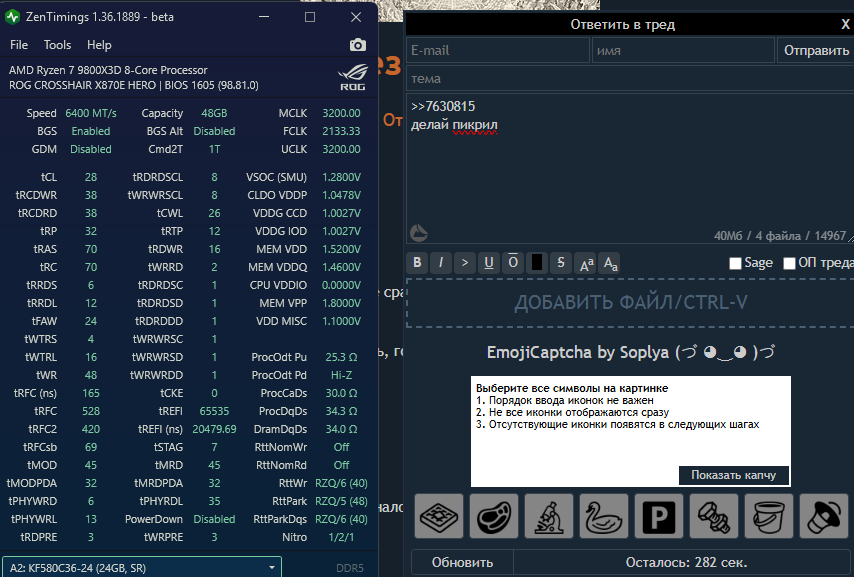This screenshot has width=854, height=577.
Task: Click the tRFC2 value 420
Action: click(91, 429)
